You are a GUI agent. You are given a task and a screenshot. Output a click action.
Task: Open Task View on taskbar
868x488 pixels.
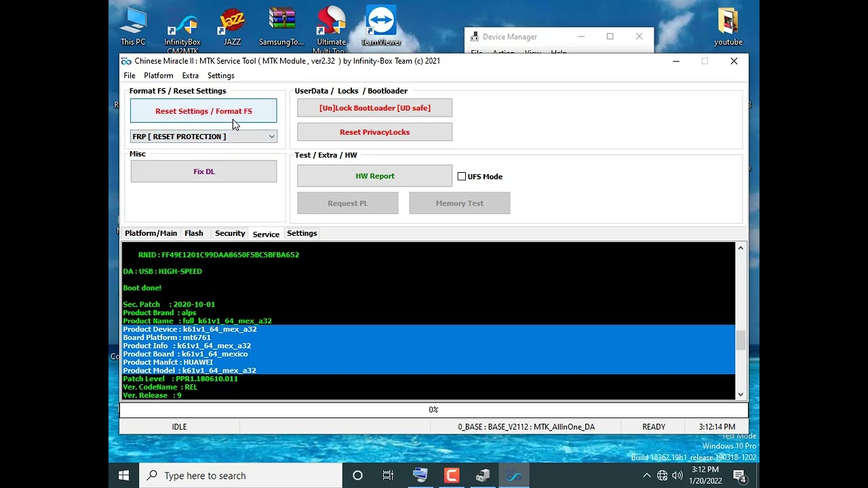pos(388,476)
